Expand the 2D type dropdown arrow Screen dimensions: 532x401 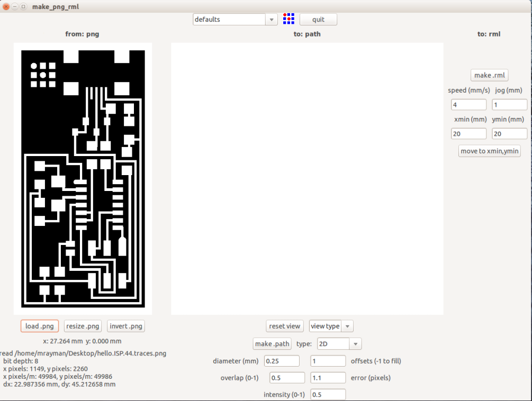[x=355, y=344]
